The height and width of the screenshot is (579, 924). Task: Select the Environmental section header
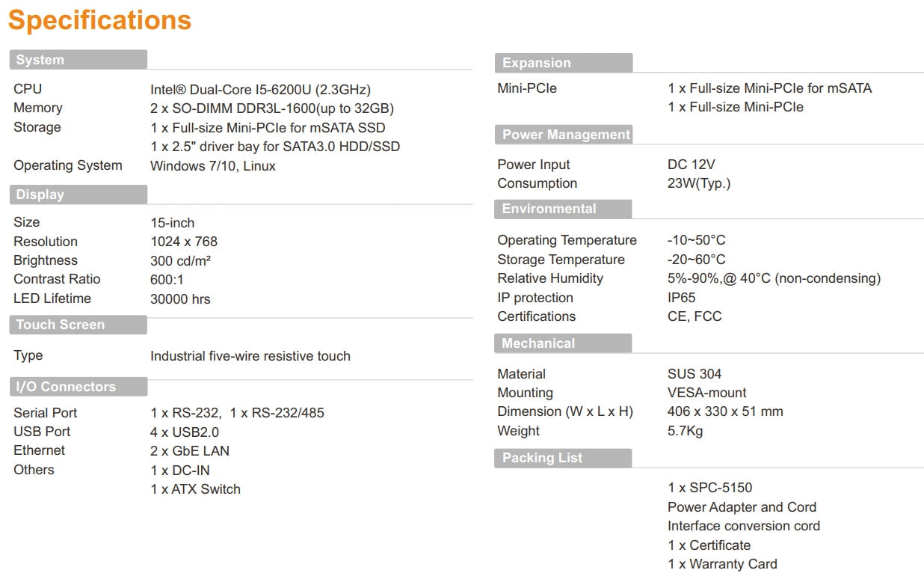[x=549, y=209]
